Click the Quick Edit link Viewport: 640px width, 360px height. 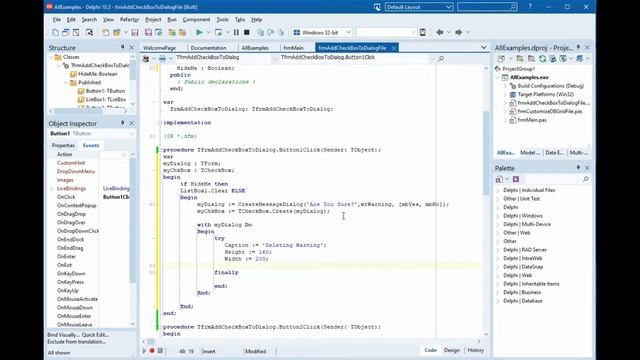(x=96, y=335)
